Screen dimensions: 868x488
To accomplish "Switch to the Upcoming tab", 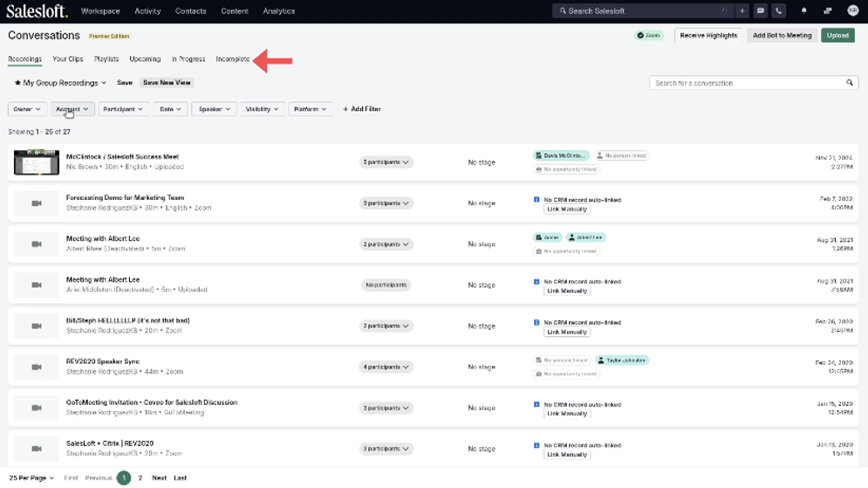I will pyautogui.click(x=145, y=58).
